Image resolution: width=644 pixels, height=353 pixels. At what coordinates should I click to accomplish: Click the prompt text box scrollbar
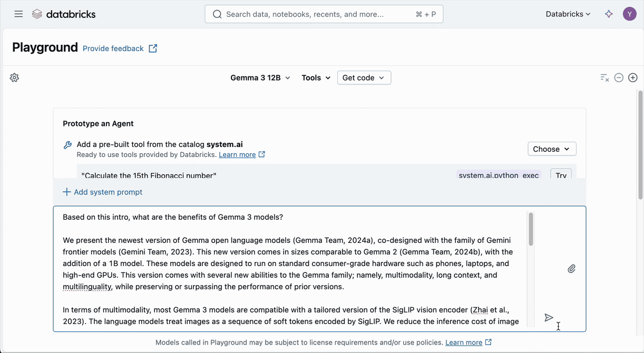pos(531,229)
